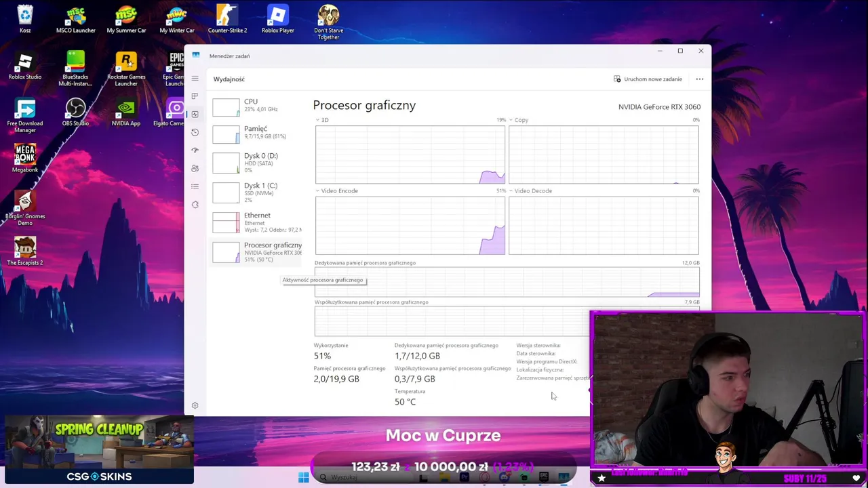Open Discord from the taskbar

coord(505,477)
